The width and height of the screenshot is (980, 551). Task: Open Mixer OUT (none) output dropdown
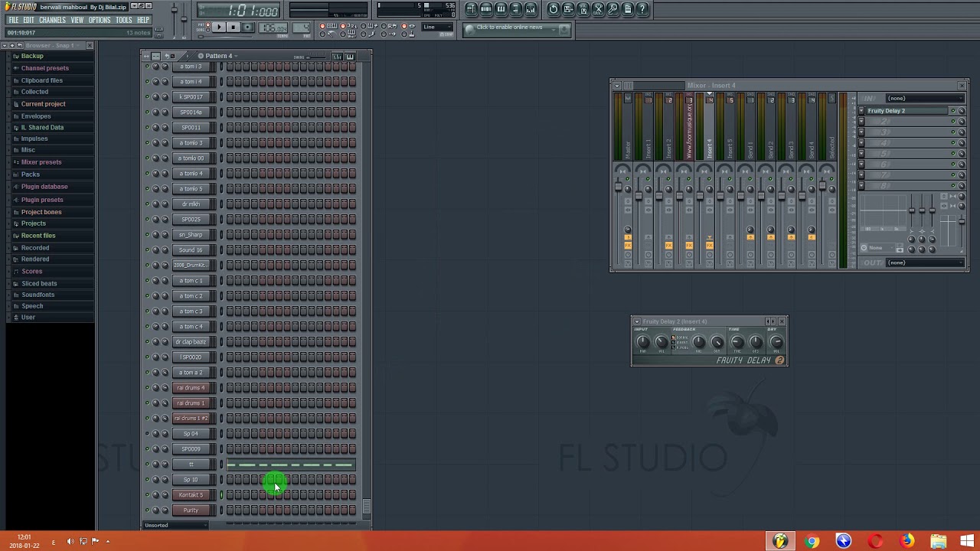(x=925, y=262)
